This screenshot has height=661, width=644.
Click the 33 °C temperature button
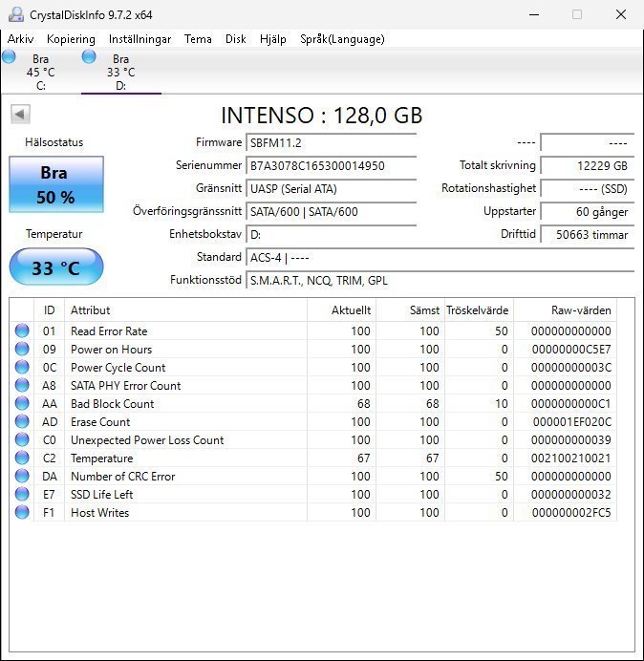tap(55, 267)
